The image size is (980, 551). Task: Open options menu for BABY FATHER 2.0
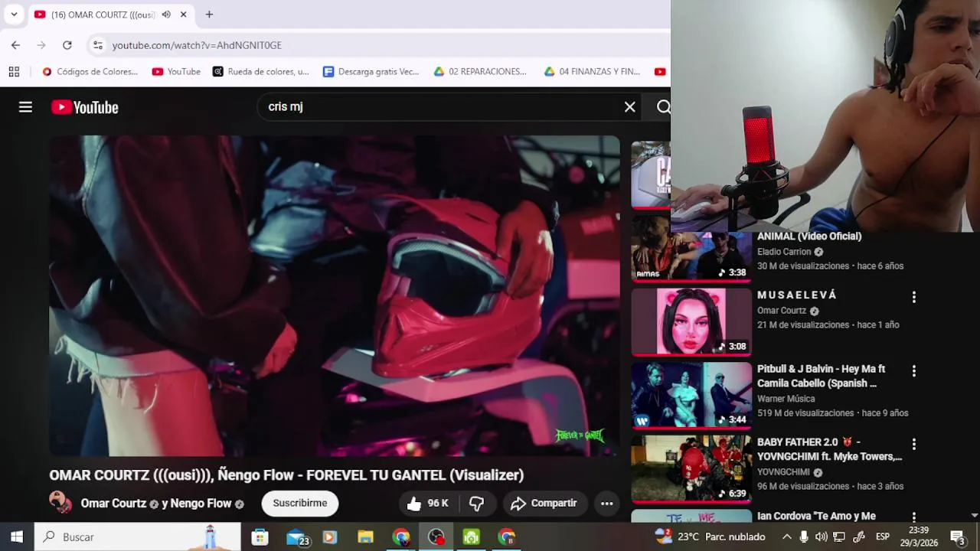[913, 445]
